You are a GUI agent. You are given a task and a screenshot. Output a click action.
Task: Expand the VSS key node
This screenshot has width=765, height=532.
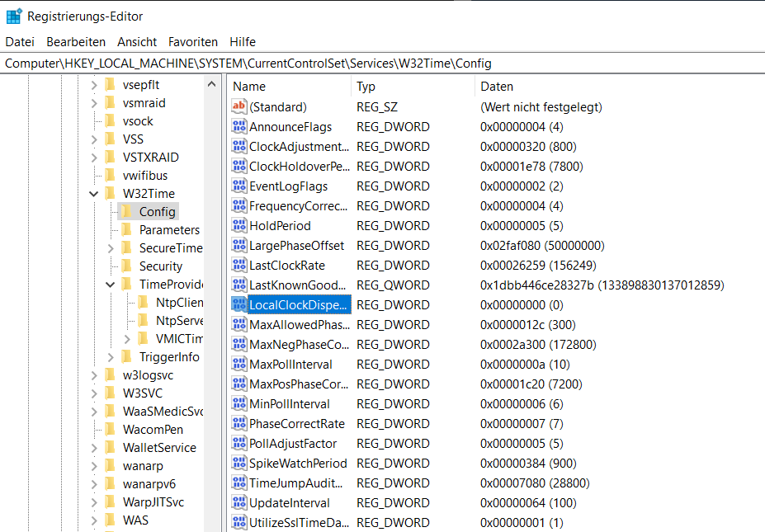pos(94,139)
